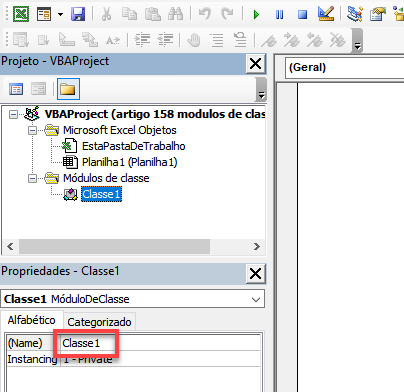This screenshot has height=392, width=404.
Task: Collapse the Microsoft Excel Objetos folder
Action: pos(32,131)
